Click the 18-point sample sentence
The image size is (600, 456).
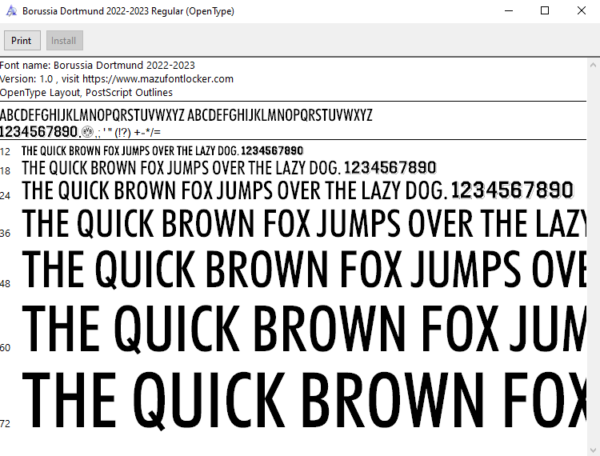229,168
